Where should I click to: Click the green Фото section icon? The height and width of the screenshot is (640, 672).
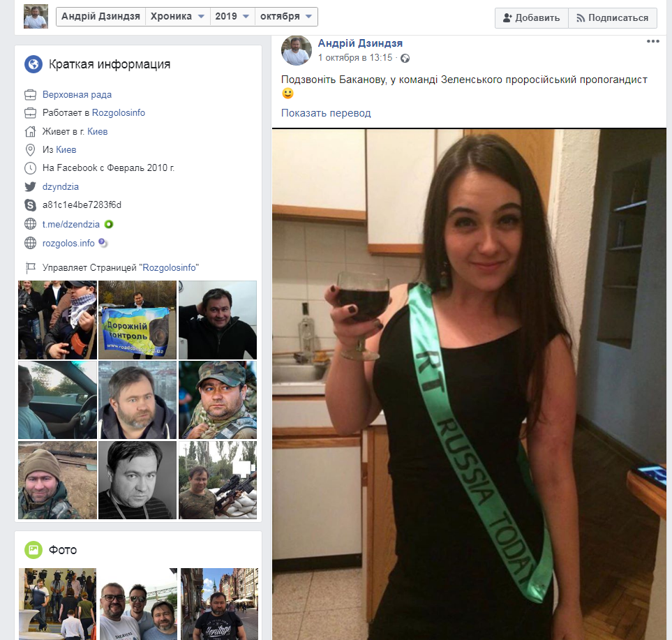point(33,550)
